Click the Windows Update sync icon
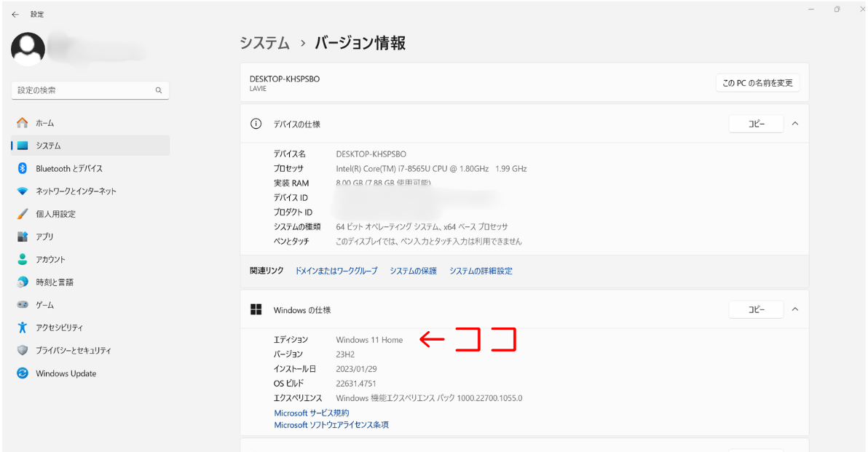Screen dimensions: 868x452 pyautogui.click(x=22, y=373)
